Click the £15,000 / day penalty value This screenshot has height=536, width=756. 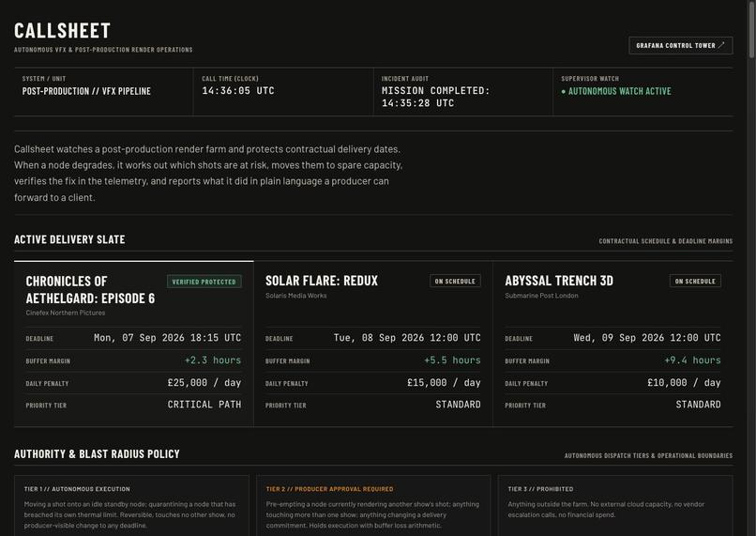pyautogui.click(x=444, y=383)
